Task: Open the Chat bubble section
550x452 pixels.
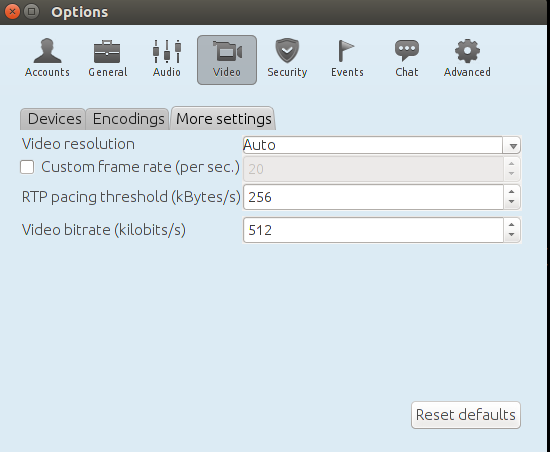Action: (407, 59)
